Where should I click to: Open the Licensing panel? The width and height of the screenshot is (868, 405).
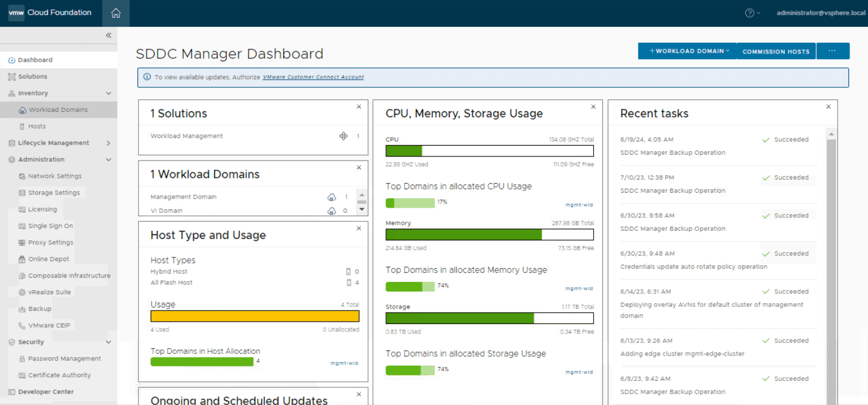[x=44, y=209]
